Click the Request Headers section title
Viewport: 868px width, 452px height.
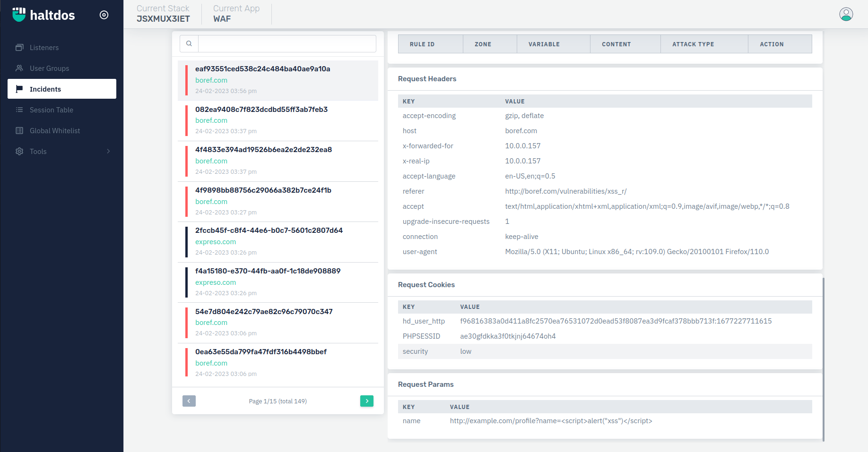pos(427,79)
